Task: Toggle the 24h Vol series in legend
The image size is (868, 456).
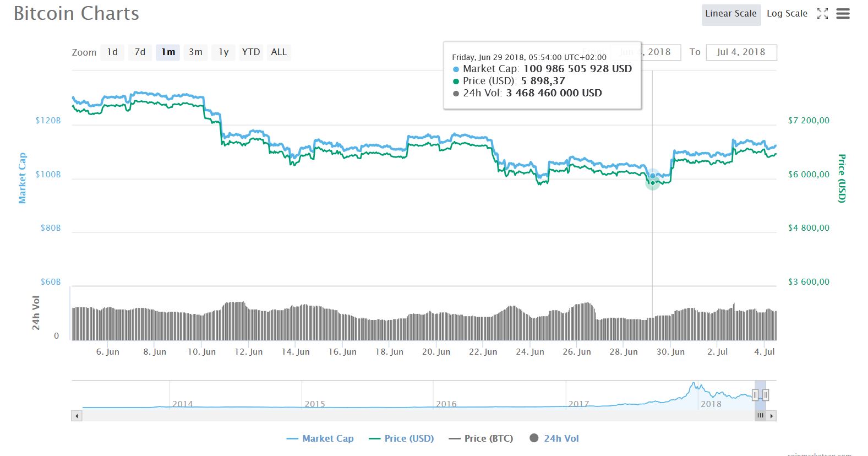Action: pyautogui.click(x=554, y=438)
